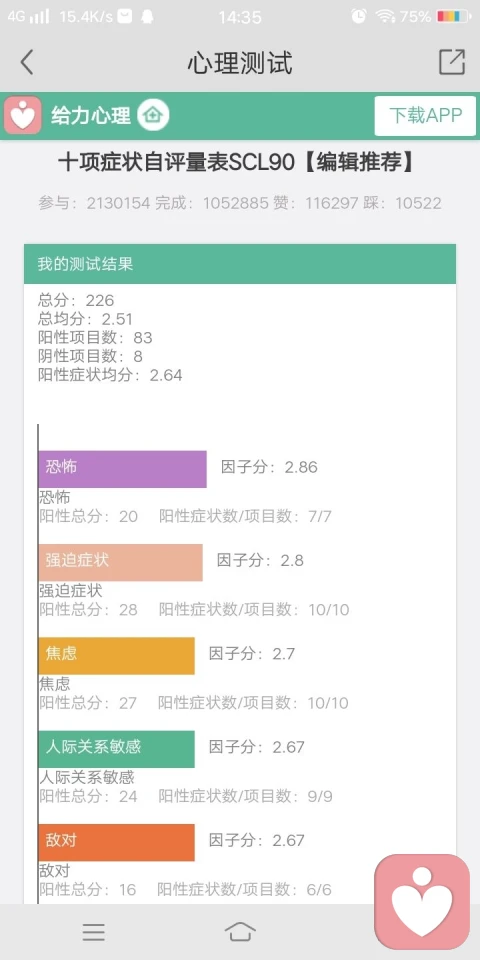Tap the bottom home navigation icon

pyautogui.click(x=240, y=932)
